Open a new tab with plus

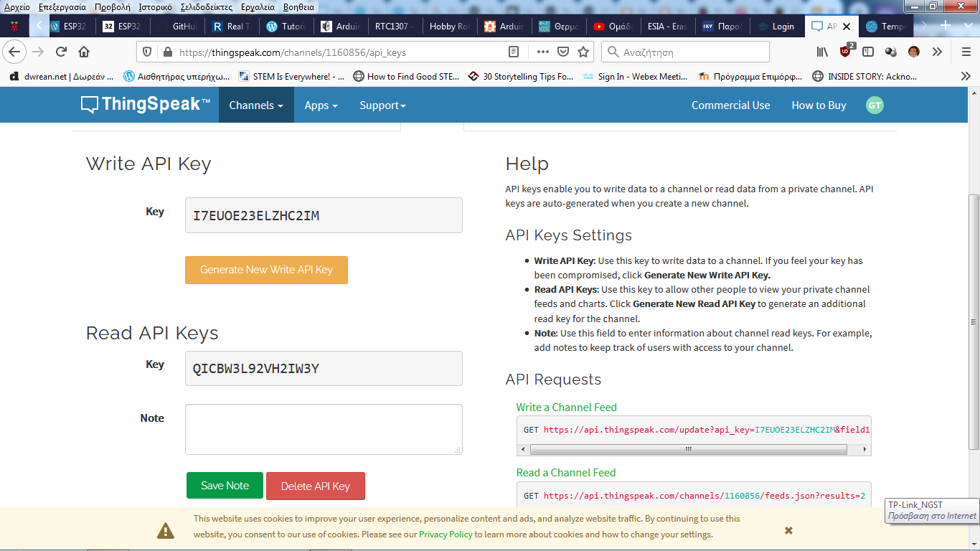946,26
